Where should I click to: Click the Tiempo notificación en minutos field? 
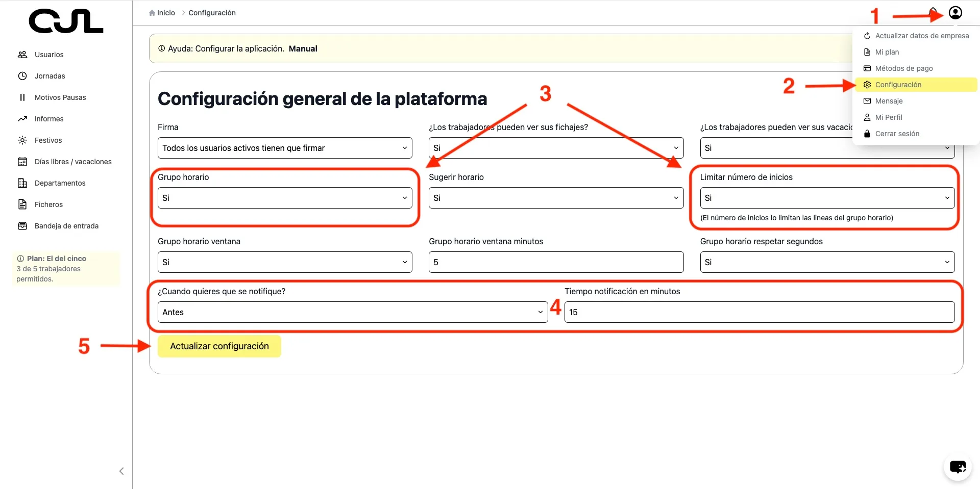tap(759, 312)
